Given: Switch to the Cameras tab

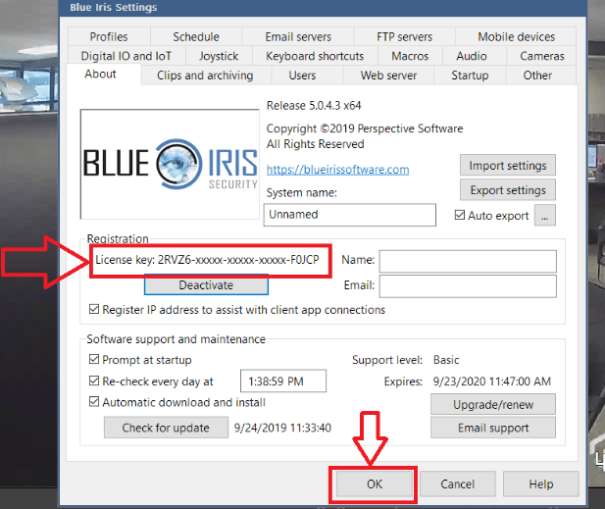Looking at the screenshot, I should (542, 56).
